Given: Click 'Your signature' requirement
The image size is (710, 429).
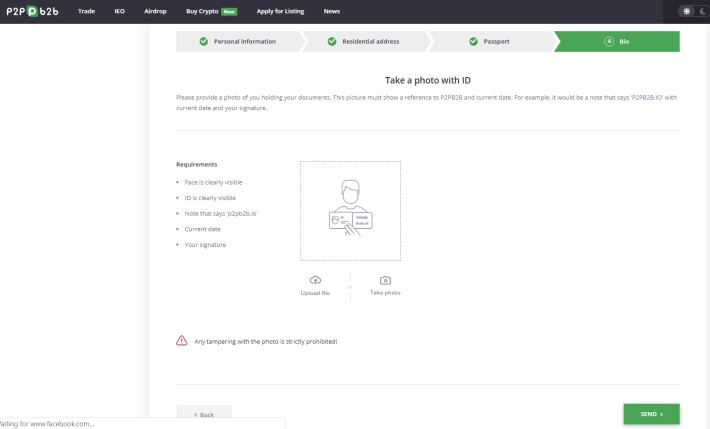Looking at the screenshot, I should click(x=205, y=245).
